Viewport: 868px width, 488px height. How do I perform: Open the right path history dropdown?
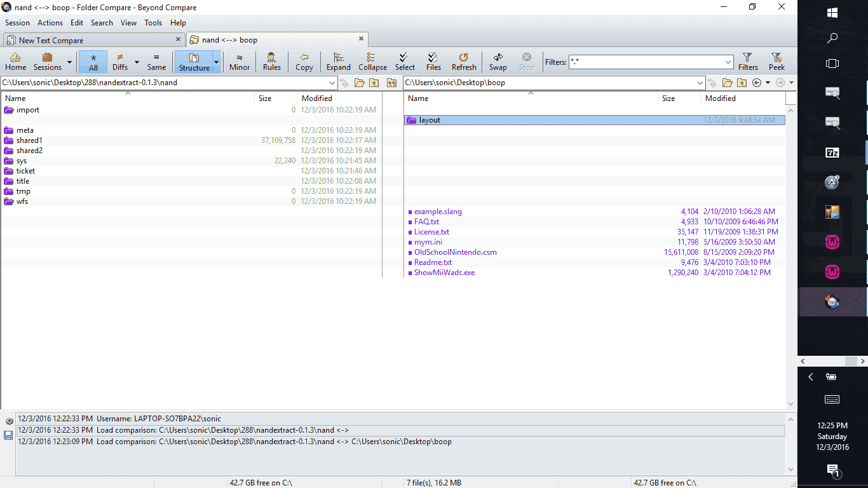700,83
